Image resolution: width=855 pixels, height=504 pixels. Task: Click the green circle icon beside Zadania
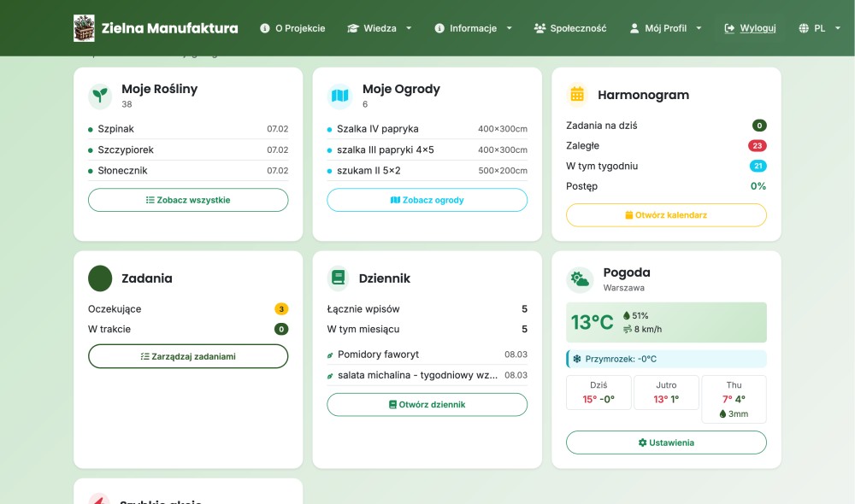100,278
